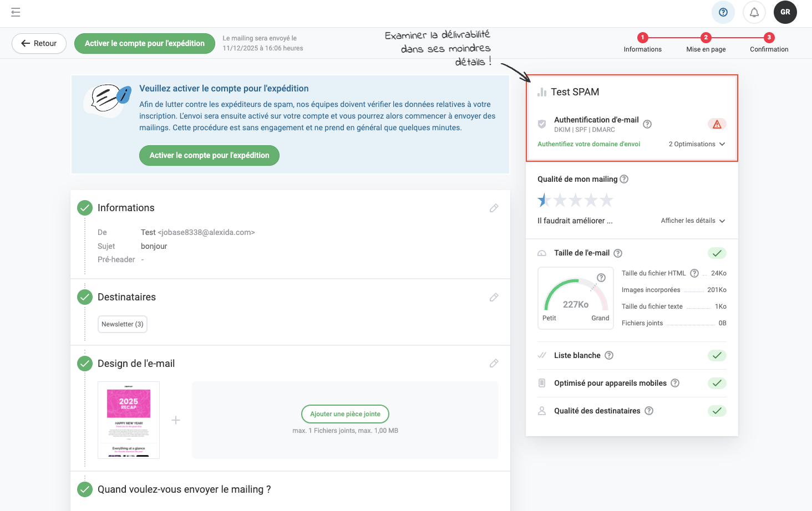
Task: Show help for Authentification d'e-mail
Action: pyautogui.click(x=647, y=124)
